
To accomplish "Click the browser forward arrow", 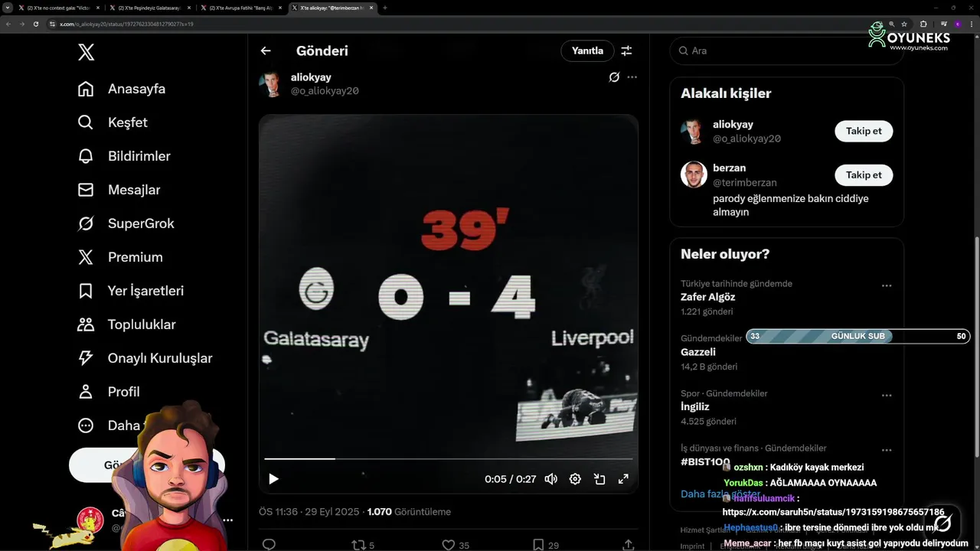I will click(x=22, y=24).
